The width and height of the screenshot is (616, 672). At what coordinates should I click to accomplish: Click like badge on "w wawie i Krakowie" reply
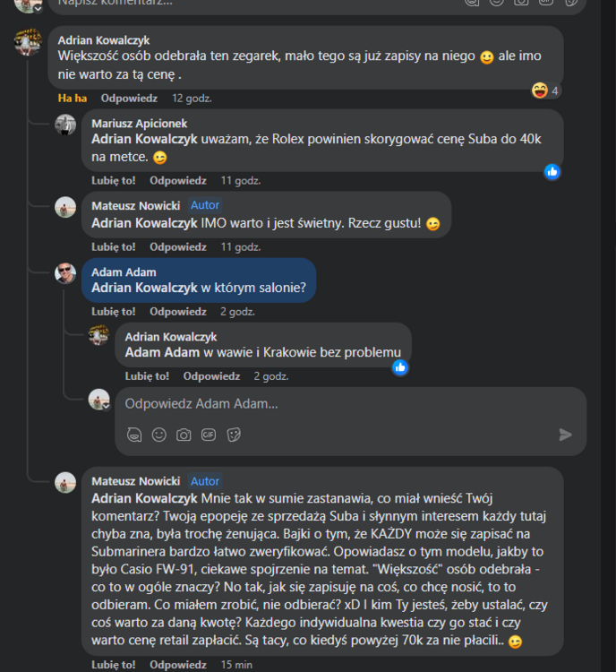(x=400, y=366)
